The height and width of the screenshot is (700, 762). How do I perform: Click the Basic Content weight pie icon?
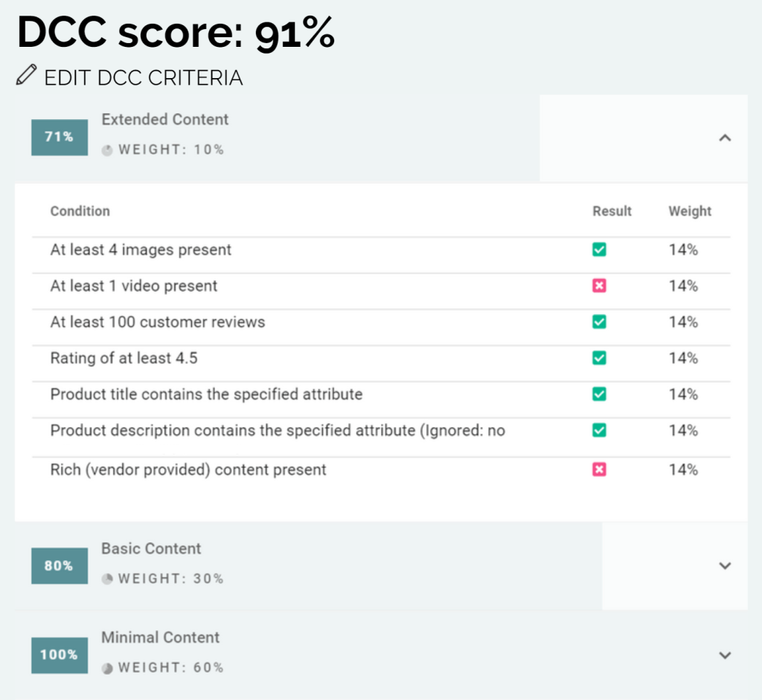(107, 579)
